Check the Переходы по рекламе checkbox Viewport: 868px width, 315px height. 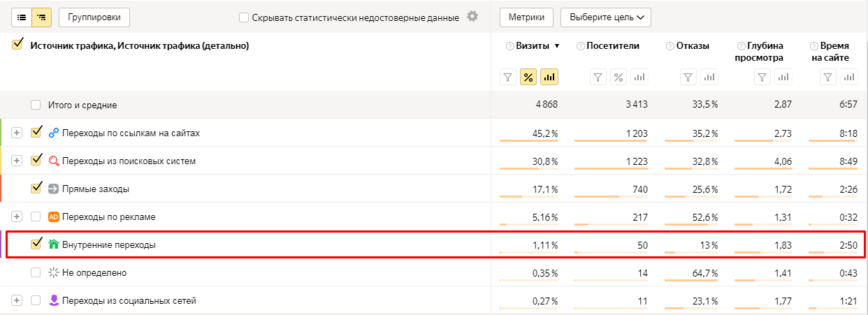[x=36, y=217]
